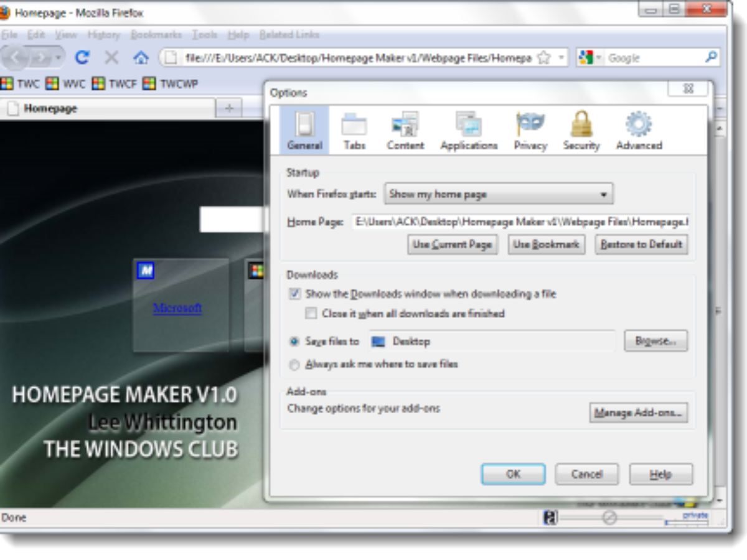Click the status bar icon beside zoom slider
747x560 pixels.
tap(550, 518)
